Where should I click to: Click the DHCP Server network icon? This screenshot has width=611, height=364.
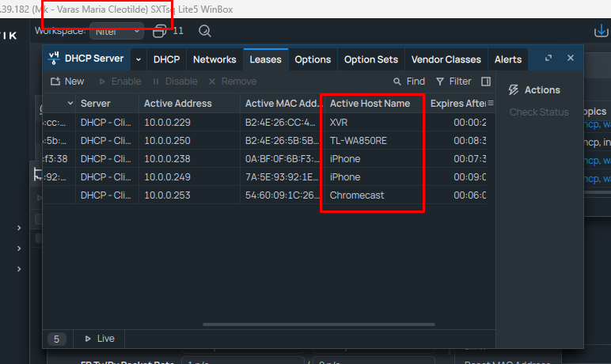coord(55,59)
